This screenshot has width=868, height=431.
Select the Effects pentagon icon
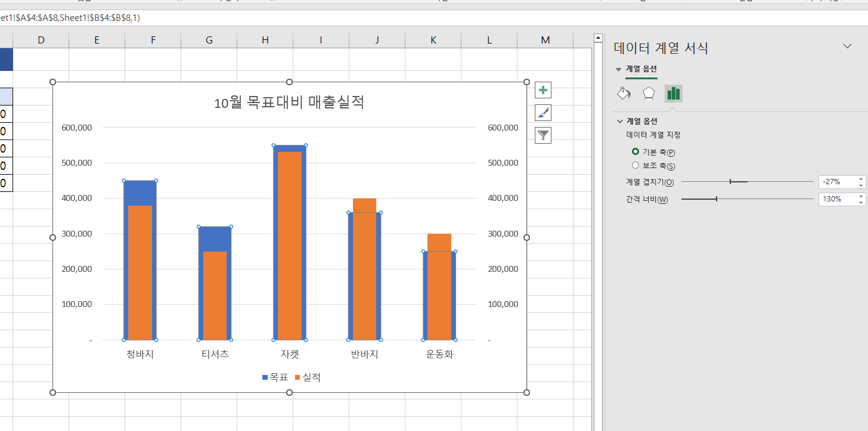coord(649,94)
